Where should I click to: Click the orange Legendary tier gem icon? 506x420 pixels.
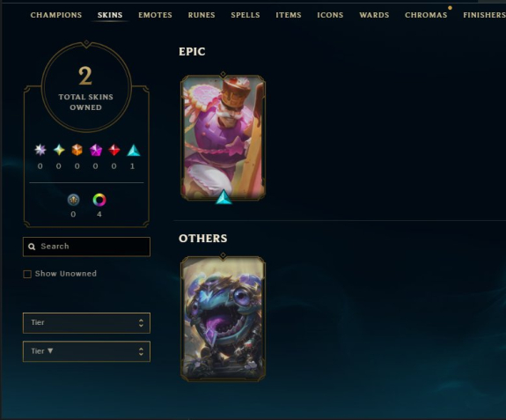(77, 150)
